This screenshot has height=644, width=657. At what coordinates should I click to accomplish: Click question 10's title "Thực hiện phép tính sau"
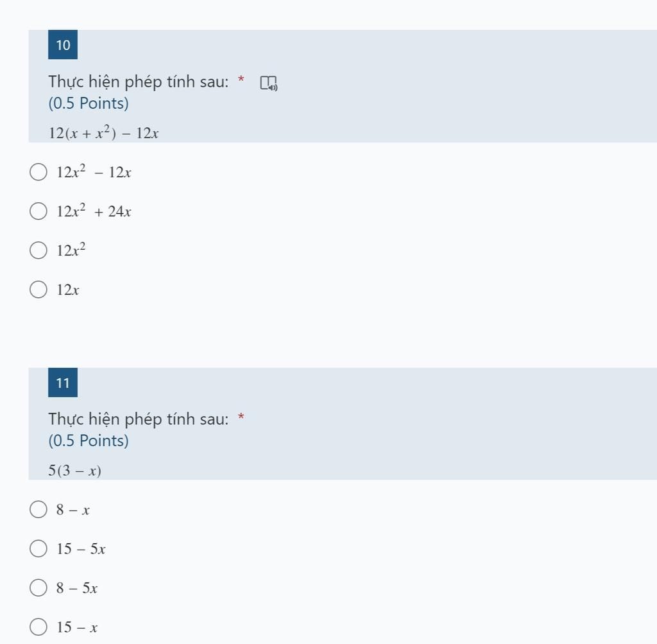click(x=138, y=82)
